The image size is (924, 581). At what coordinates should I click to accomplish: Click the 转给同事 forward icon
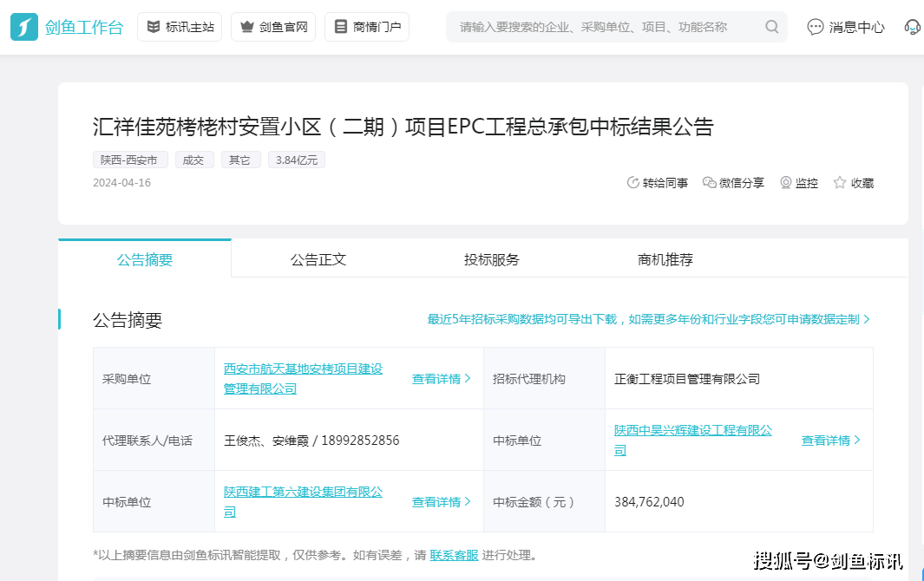click(x=632, y=183)
